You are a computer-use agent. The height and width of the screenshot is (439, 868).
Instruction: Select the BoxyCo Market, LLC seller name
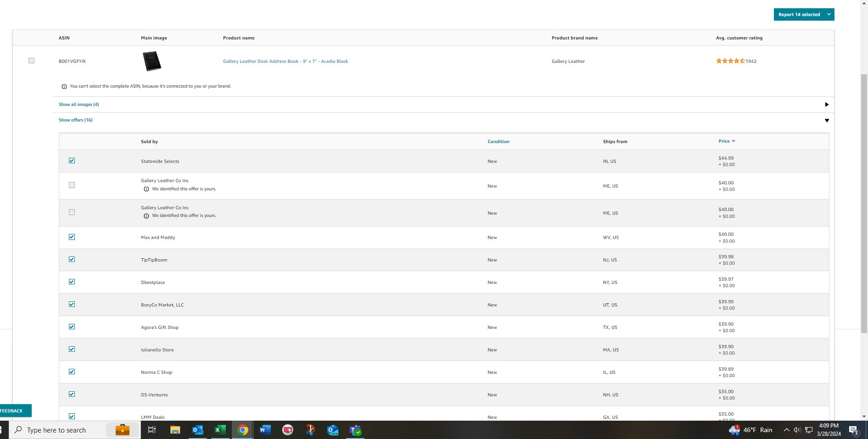click(162, 305)
